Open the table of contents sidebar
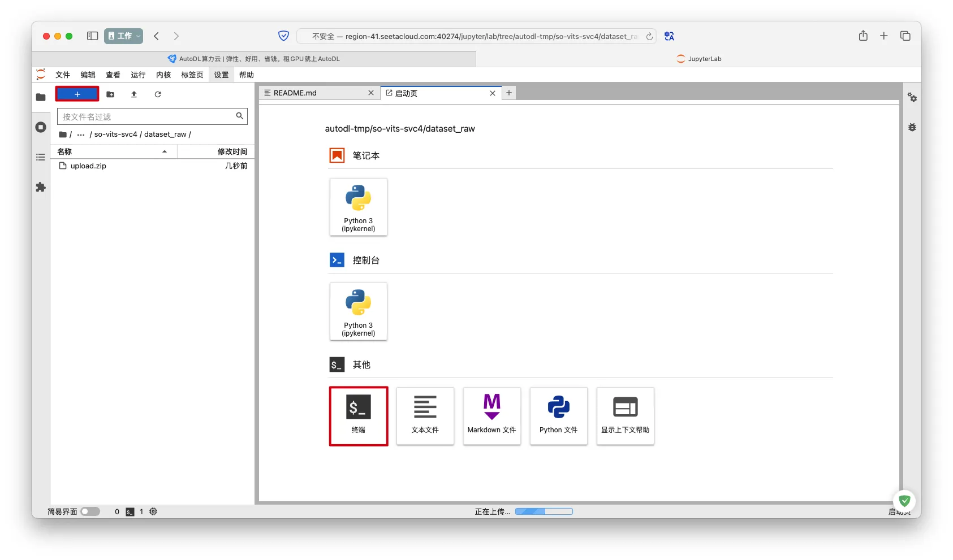Screen dimensions: 953x560 point(41,157)
